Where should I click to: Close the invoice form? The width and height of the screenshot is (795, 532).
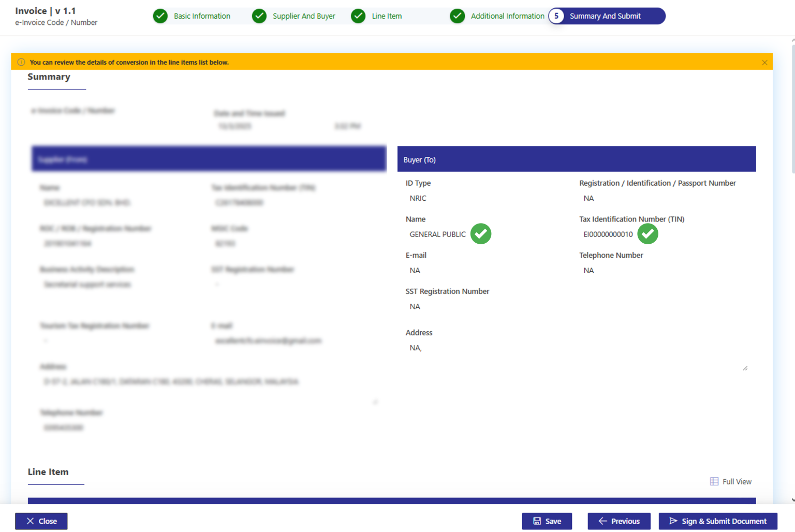tap(41, 521)
